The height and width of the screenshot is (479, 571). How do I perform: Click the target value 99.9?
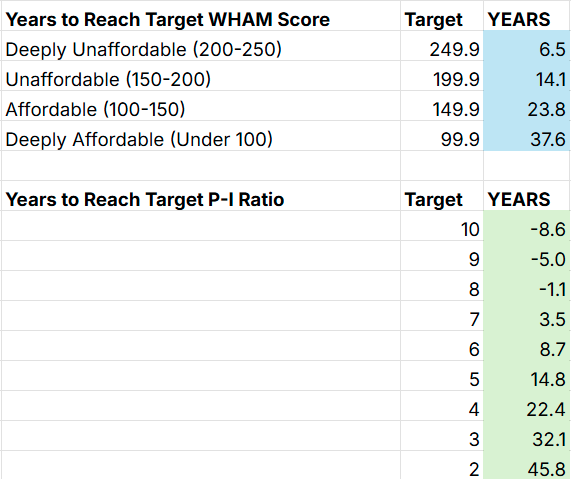[x=442, y=136]
